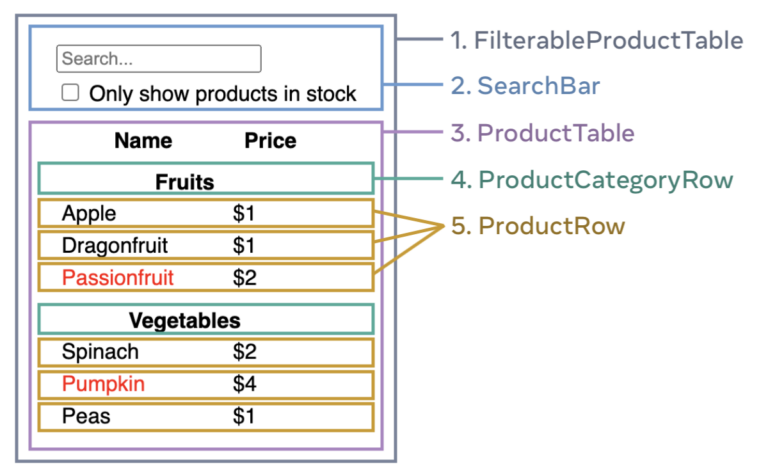The height and width of the screenshot is (476, 768).
Task: Select the Spinach product name
Action: [x=100, y=352]
